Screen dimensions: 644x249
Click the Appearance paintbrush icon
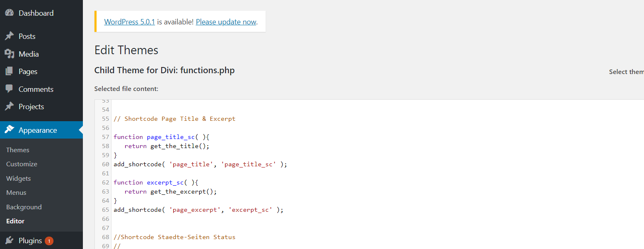(9, 130)
